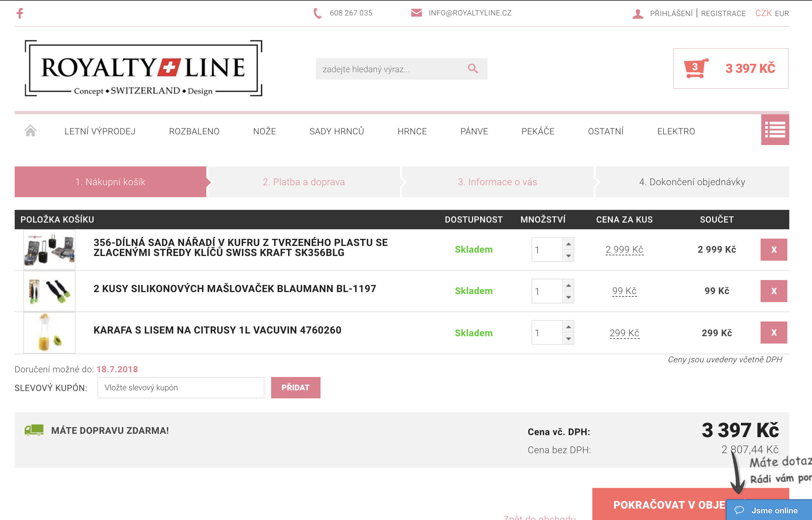Image resolution: width=812 pixels, height=520 pixels.
Task: Click the Royalty Line logo
Action: 143,68
